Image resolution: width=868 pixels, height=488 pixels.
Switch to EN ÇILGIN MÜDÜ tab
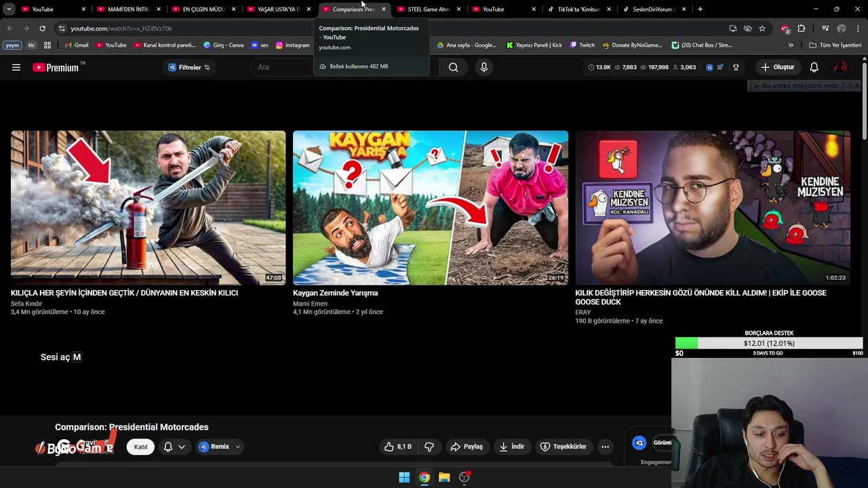click(202, 9)
